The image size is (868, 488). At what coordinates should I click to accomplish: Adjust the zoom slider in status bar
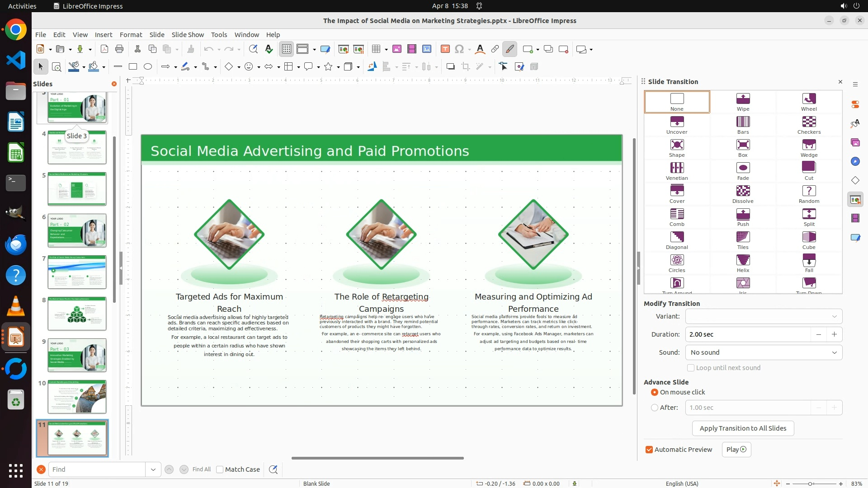[810, 483]
